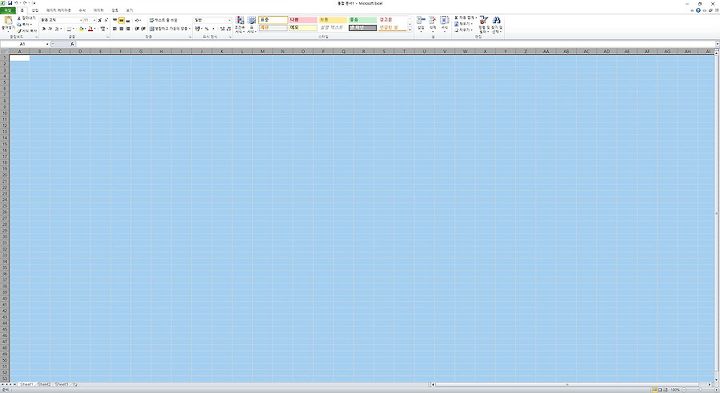The image size is (720, 393).
Task: Toggle bold formatting
Action: click(x=44, y=28)
